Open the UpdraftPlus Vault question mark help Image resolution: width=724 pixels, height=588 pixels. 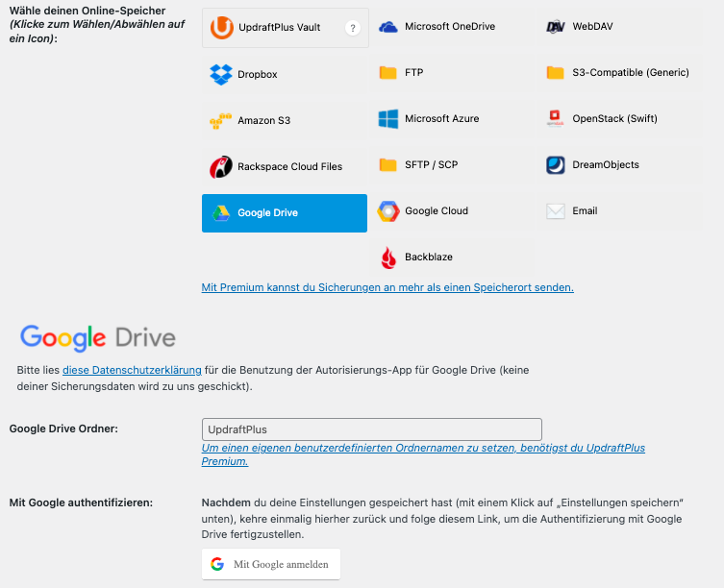coord(353,29)
